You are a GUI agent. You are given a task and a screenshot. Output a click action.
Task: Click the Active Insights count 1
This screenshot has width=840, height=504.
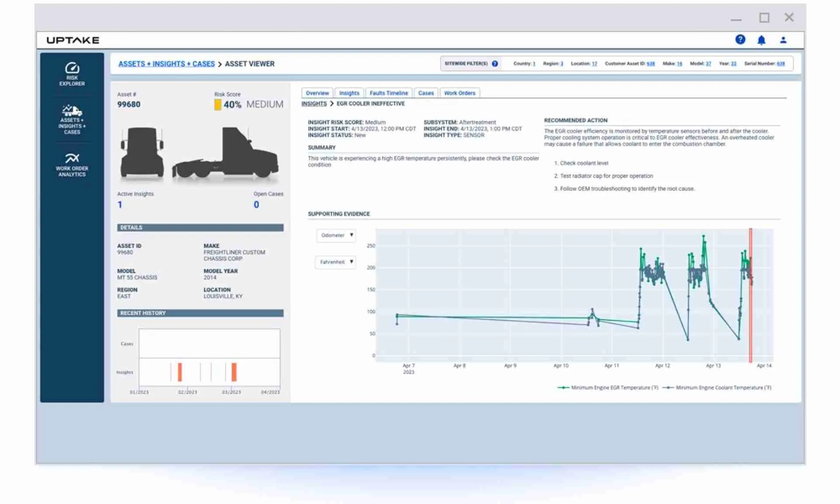click(x=120, y=205)
